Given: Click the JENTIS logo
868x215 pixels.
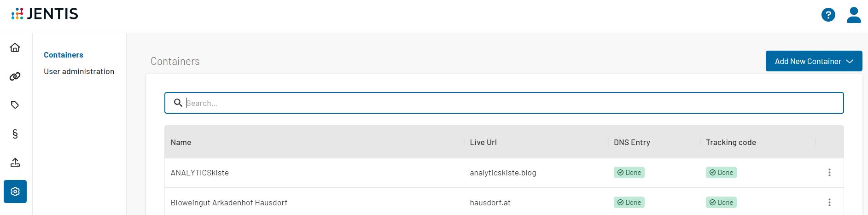Looking at the screenshot, I should [45, 14].
